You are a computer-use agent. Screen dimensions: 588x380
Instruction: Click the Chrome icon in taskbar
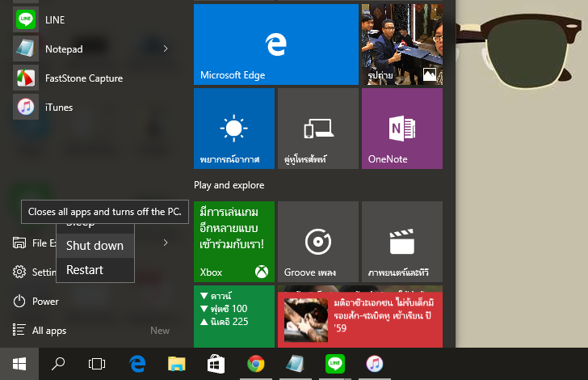pyautogui.click(x=256, y=364)
